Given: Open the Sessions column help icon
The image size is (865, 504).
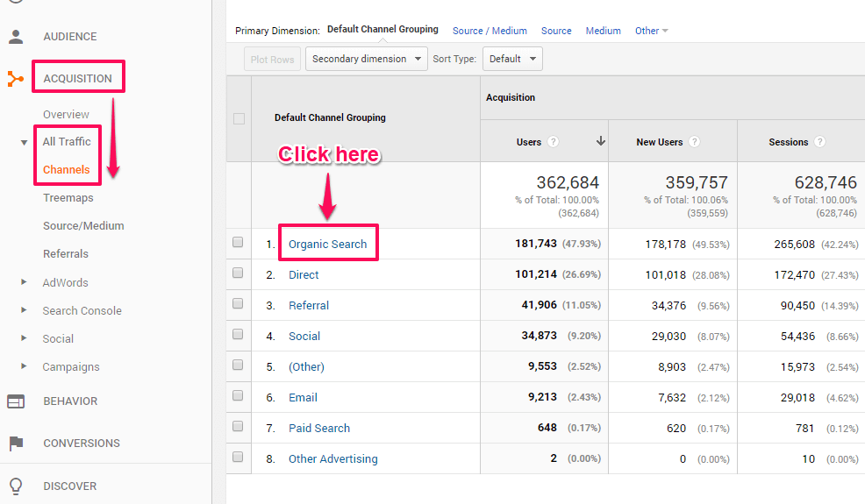Looking at the screenshot, I should click(819, 142).
